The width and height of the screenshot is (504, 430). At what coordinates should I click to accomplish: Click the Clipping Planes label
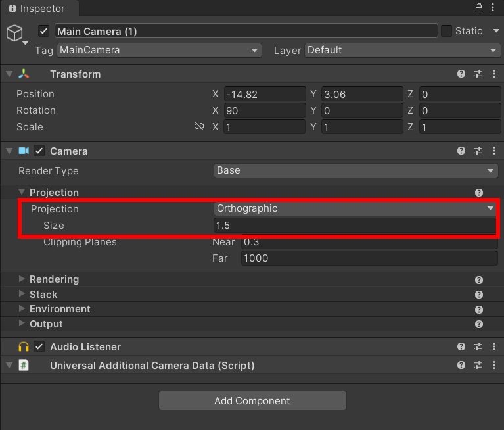[80, 242]
